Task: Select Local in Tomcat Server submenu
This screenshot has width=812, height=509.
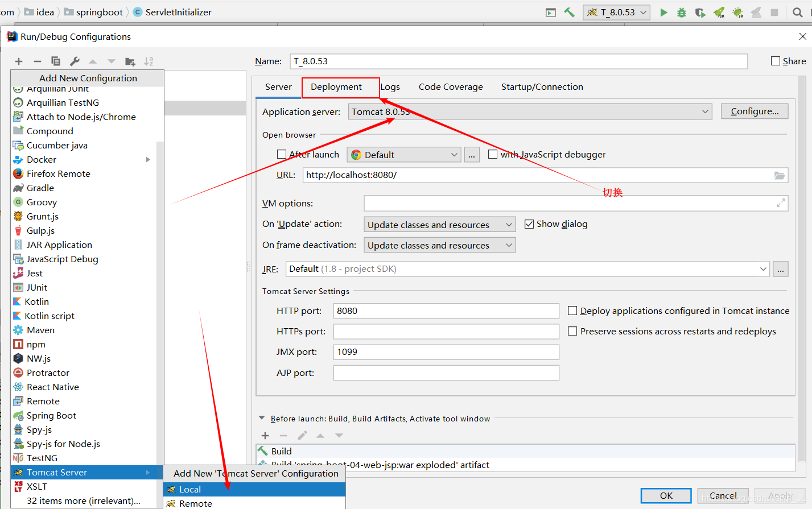Action: tap(254, 489)
